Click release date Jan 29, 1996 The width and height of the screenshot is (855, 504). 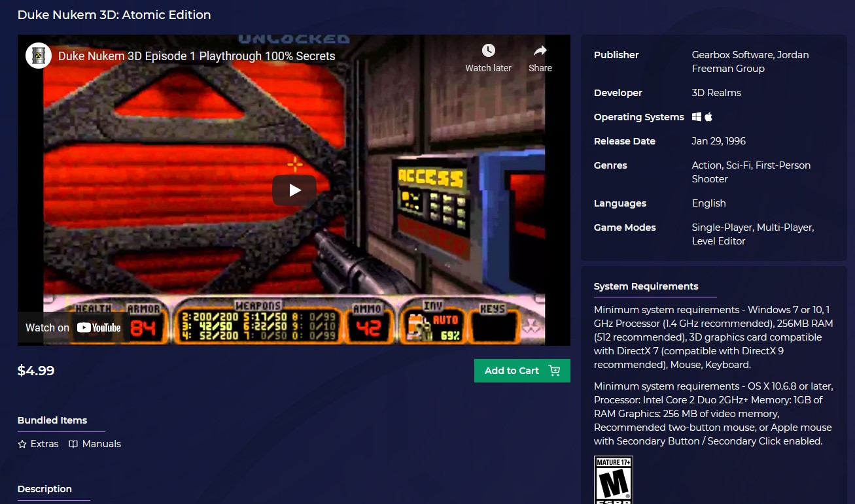click(719, 141)
